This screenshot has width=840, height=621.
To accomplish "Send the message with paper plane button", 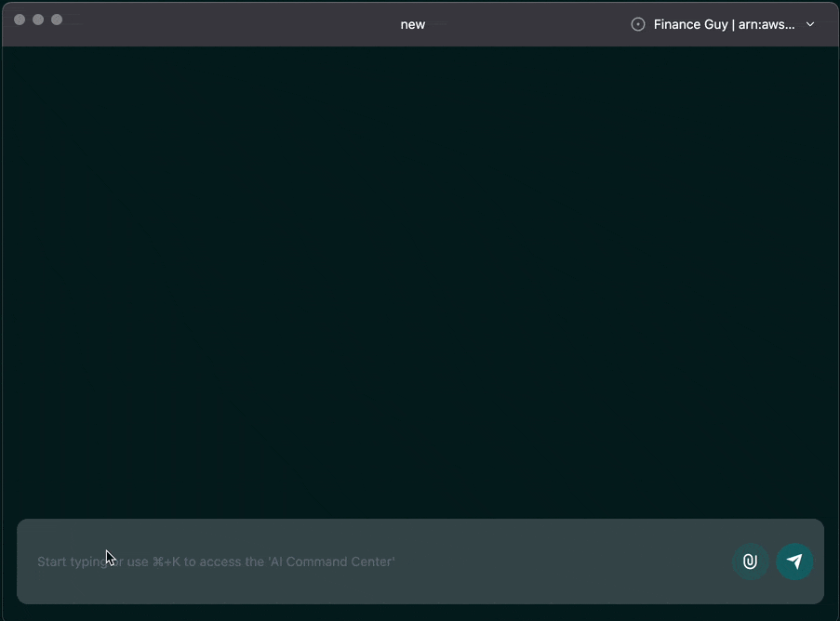I will [x=794, y=562].
